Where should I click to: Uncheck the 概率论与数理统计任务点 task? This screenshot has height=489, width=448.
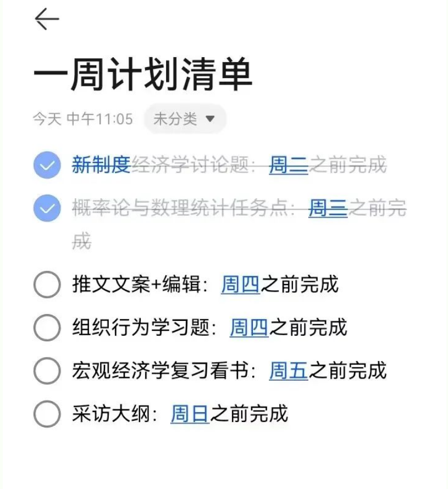[47, 208]
